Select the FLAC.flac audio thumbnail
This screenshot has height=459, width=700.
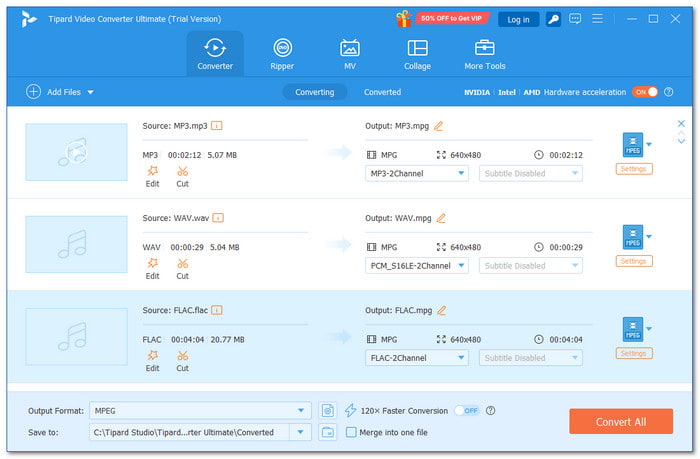[76, 336]
